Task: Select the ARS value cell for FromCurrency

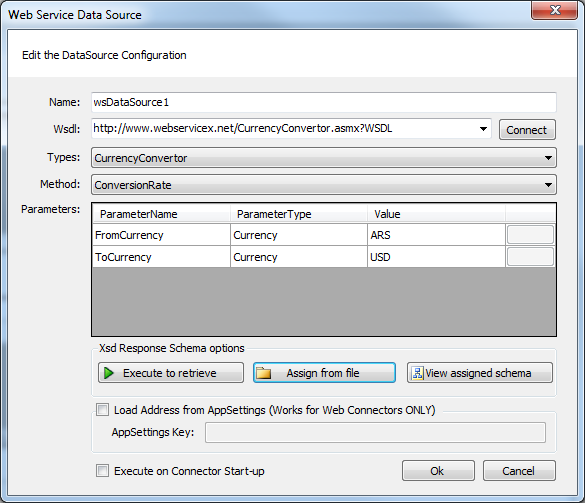Action: click(436, 235)
